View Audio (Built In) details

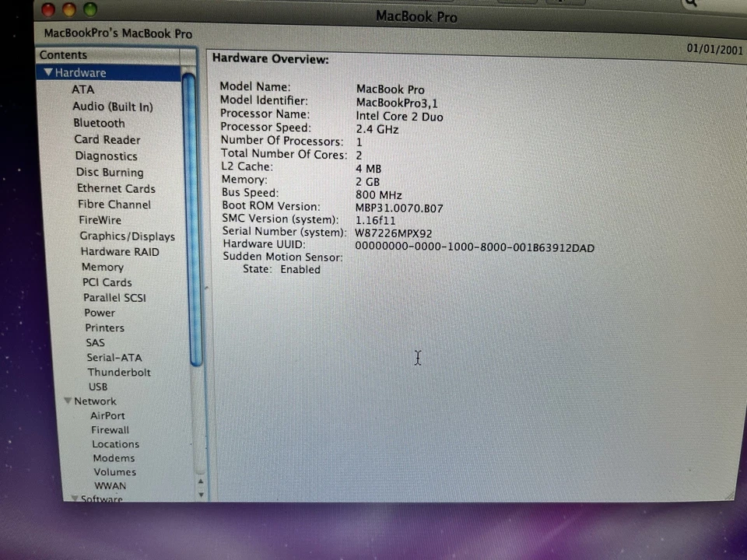pos(112,107)
